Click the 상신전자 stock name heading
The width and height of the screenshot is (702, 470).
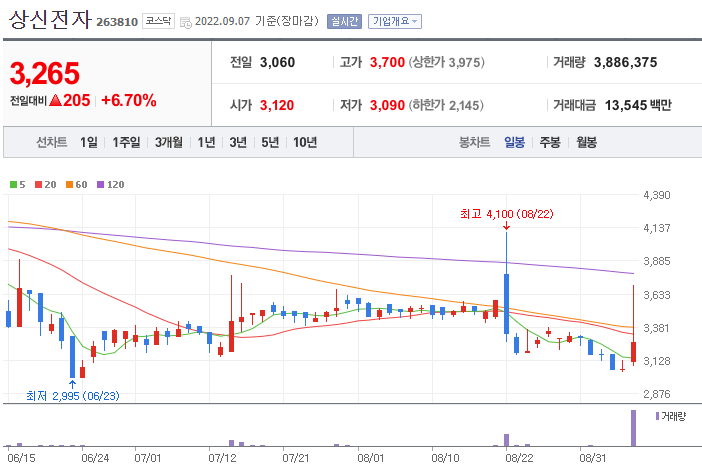50,19
